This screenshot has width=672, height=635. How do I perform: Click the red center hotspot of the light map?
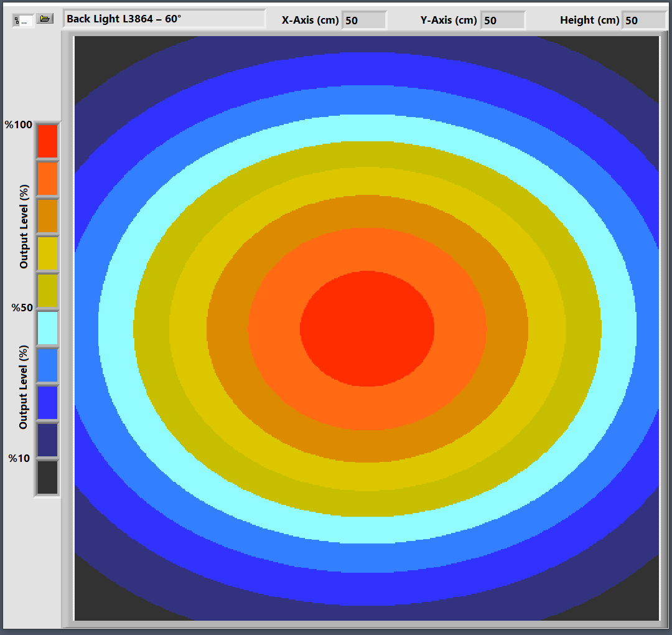click(367, 328)
